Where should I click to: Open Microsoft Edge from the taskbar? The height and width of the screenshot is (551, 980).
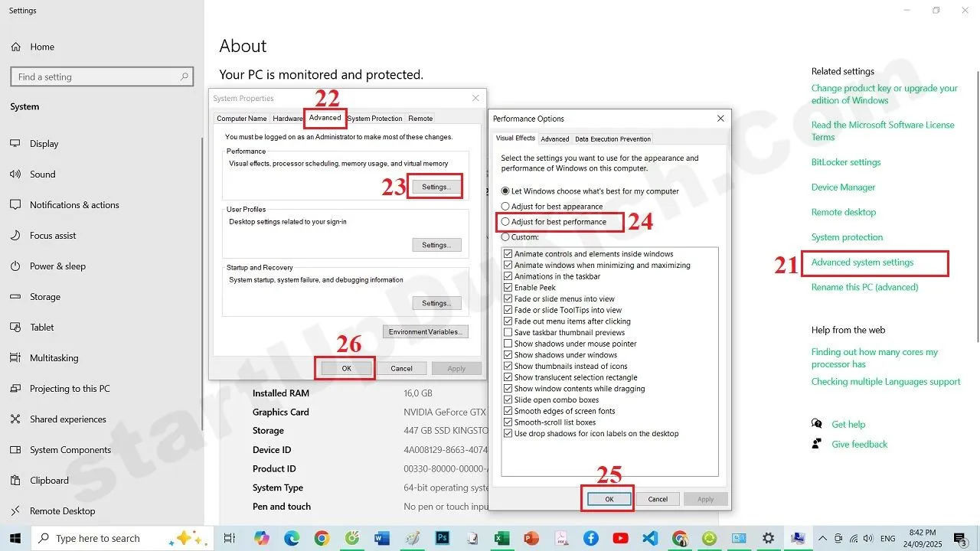coord(292,538)
